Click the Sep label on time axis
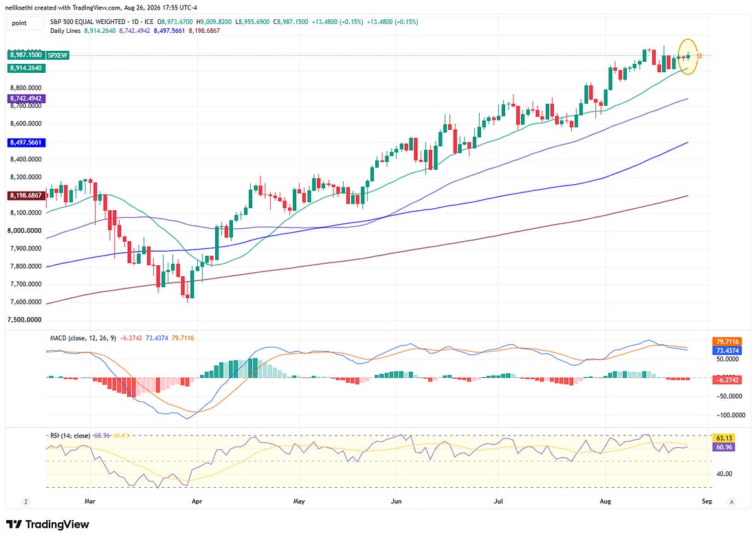 (x=707, y=502)
